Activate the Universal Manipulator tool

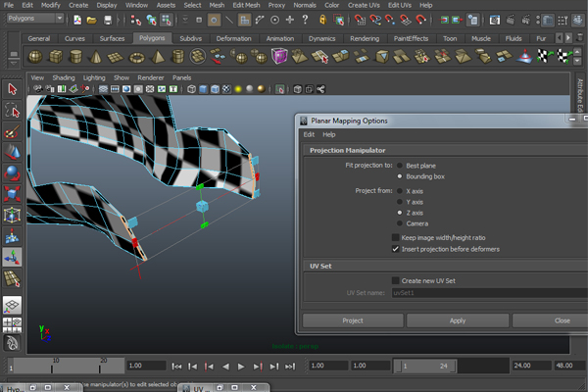[x=13, y=216]
